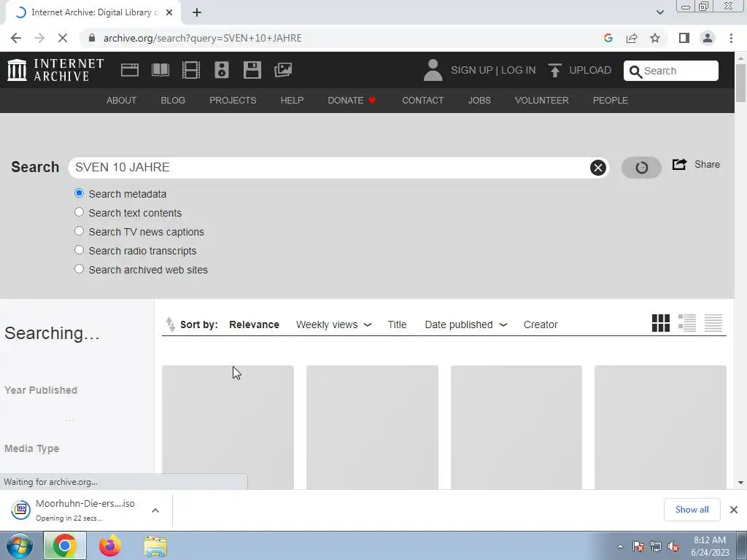Open Chrome tab search dropdown

[659, 12]
